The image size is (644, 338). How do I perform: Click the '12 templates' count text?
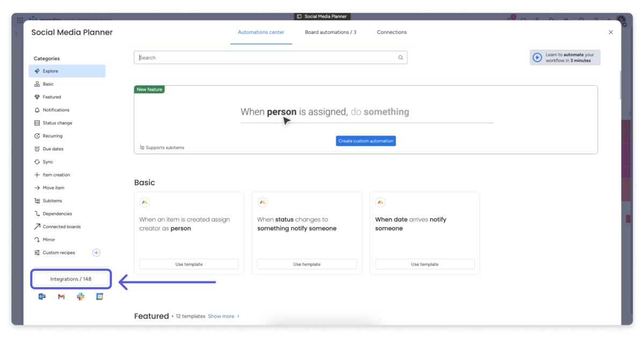(191, 317)
